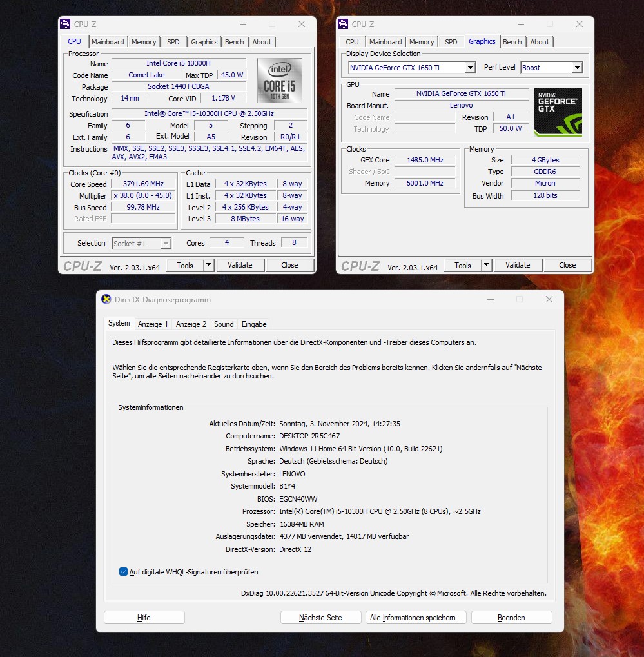Close the DirectX-Diagnoseprogramm window
This screenshot has height=657, width=644.
click(x=549, y=299)
